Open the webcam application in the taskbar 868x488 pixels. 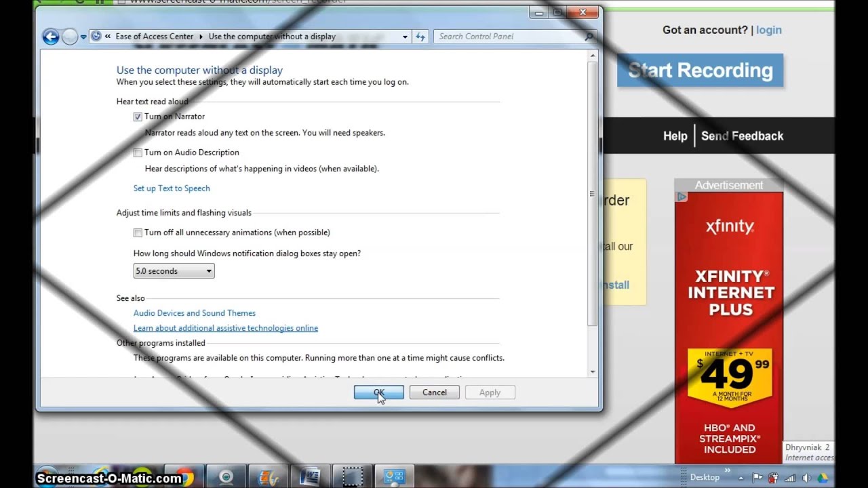[x=226, y=477]
